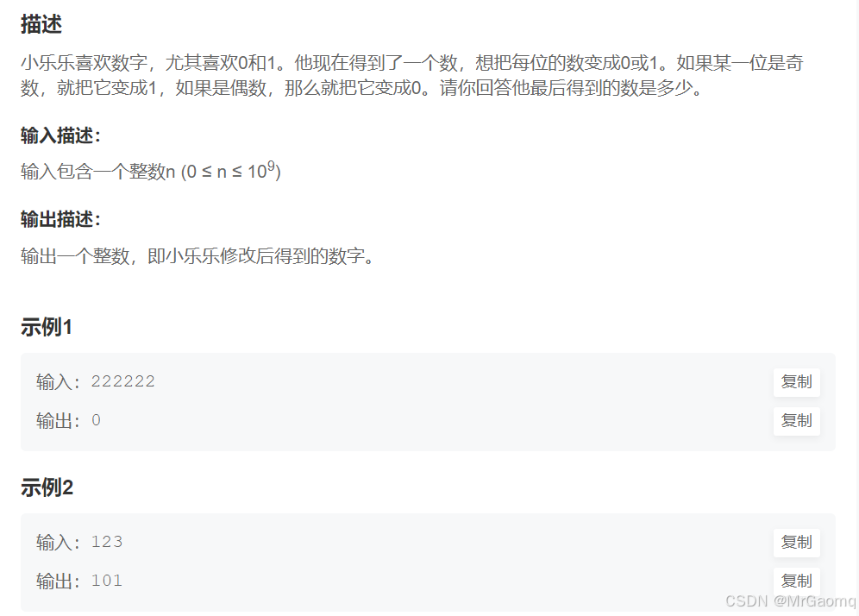The height and width of the screenshot is (616, 859).
Task: Click the 输入: label in 示例1
Action: (x=58, y=382)
